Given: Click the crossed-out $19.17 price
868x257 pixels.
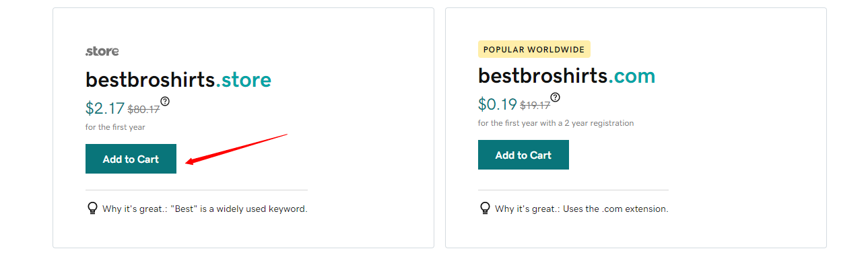Looking at the screenshot, I should click(x=535, y=106).
